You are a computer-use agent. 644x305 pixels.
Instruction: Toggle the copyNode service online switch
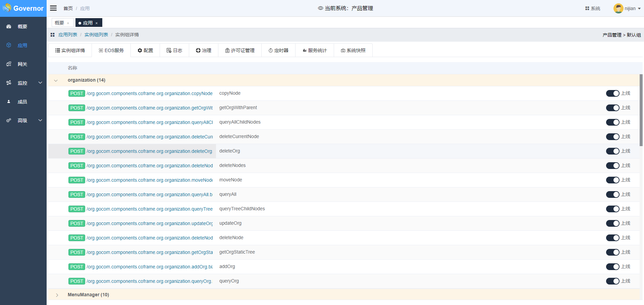click(612, 93)
